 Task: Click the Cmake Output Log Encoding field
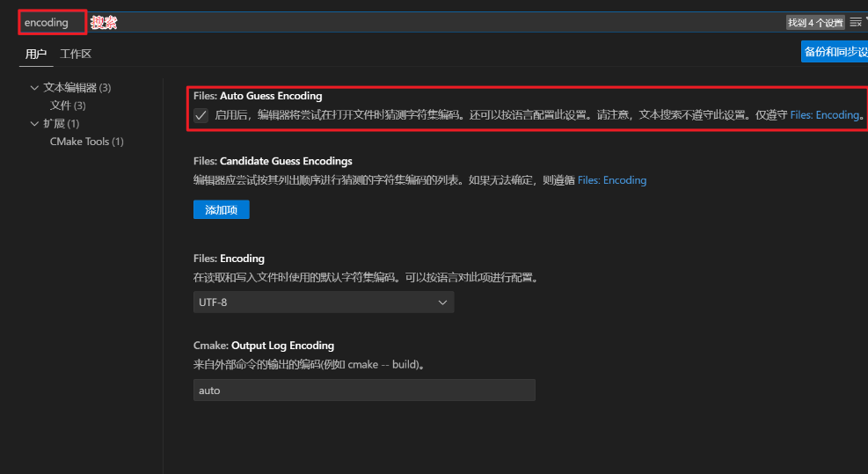point(364,390)
